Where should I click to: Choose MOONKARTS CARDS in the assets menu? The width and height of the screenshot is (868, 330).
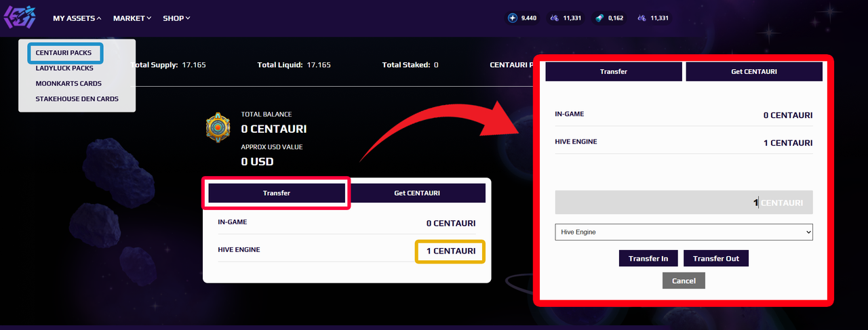(x=68, y=84)
